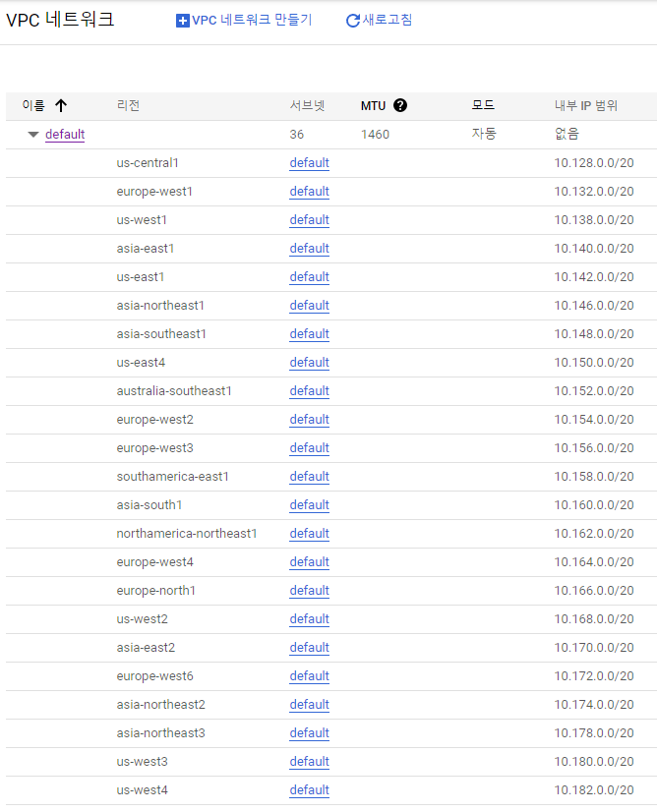Click the plus icon for creating VPC network
Viewport: 657px width, 812px height.
tap(182, 21)
